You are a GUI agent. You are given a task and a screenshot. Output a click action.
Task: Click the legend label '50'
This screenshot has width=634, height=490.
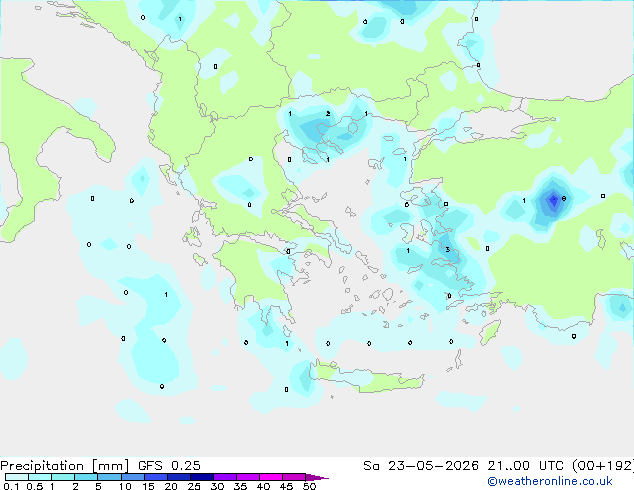click(x=310, y=486)
